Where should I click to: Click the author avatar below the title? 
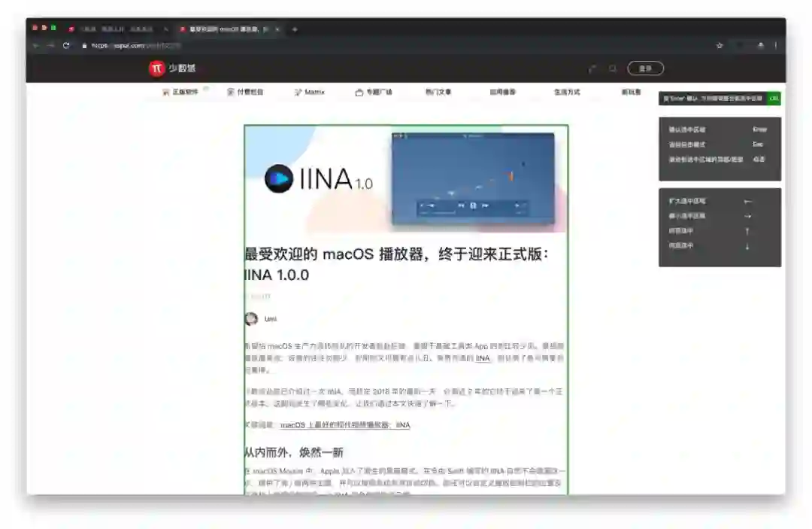point(251,318)
